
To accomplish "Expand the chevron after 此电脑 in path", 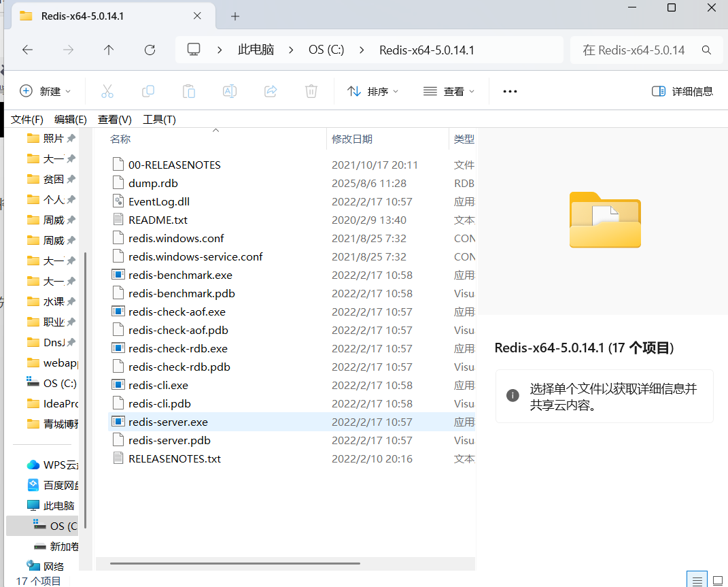I will tap(291, 50).
